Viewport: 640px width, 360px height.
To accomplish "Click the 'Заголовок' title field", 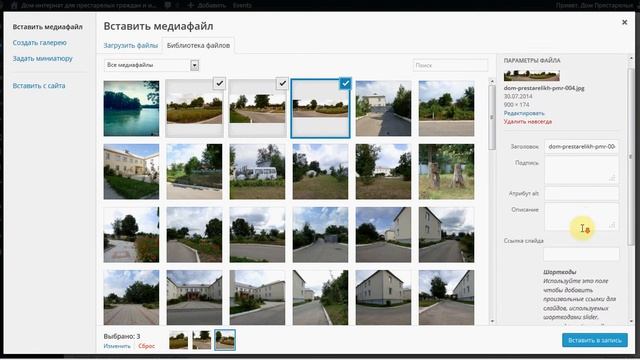I will coord(581,147).
